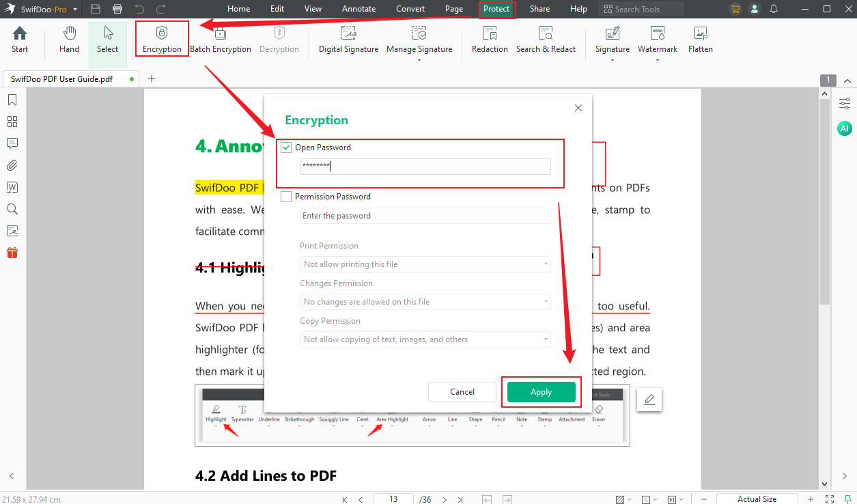Add a new document tab
The width and height of the screenshot is (857, 504).
152,79
